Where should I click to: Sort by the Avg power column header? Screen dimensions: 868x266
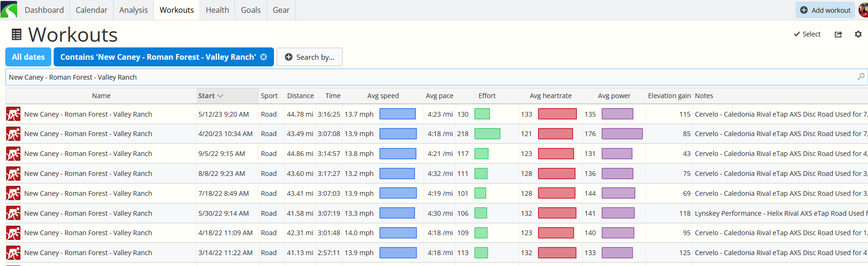click(x=614, y=96)
